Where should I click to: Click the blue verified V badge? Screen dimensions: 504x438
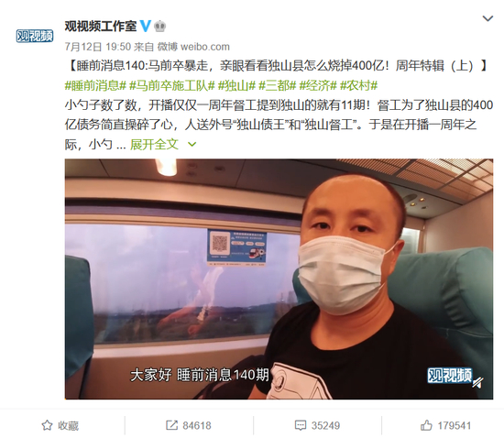(x=146, y=26)
